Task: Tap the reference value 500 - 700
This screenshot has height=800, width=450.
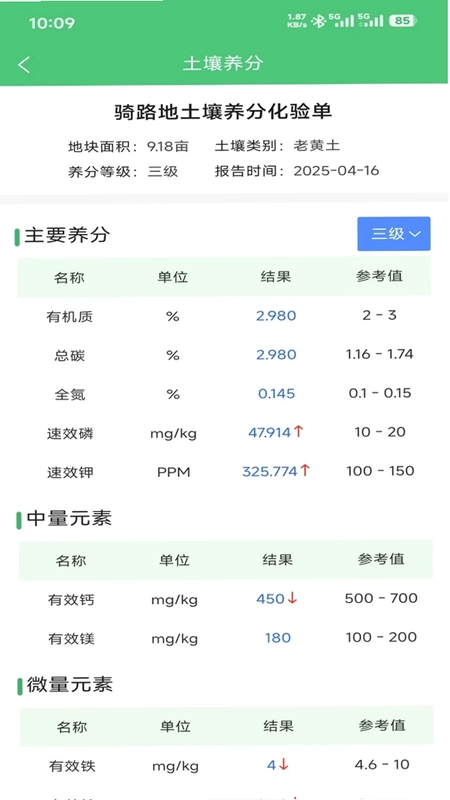Action: pyautogui.click(x=381, y=598)
